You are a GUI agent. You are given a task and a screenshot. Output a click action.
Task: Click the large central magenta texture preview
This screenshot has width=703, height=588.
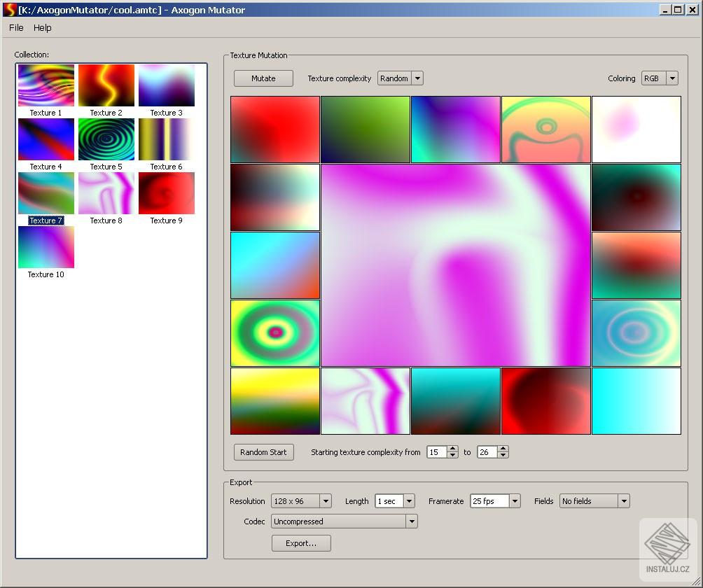(455, 265)
